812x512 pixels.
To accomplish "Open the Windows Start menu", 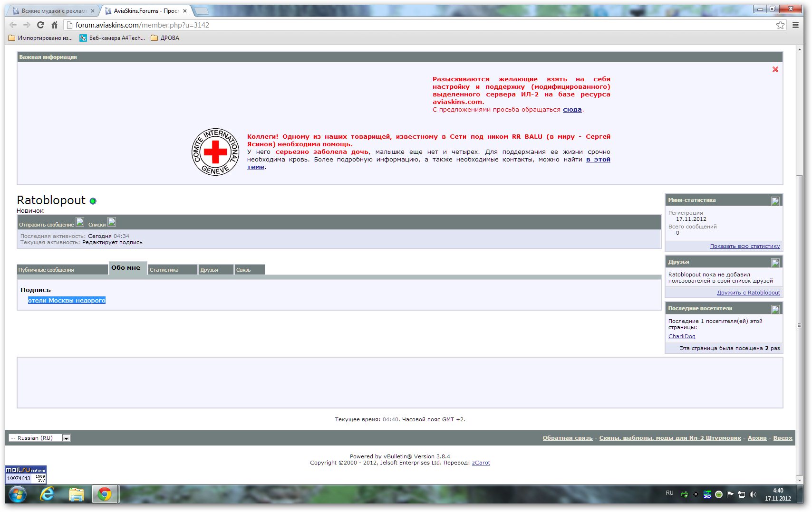I will [x=17, y=494].
